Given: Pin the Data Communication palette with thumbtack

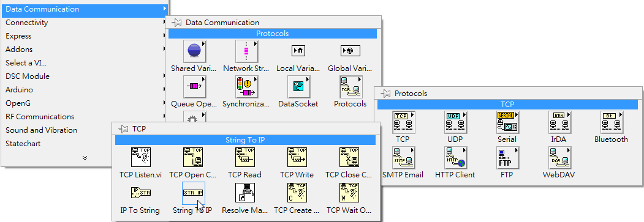Looking at the screenshot, I should point(176,23).
